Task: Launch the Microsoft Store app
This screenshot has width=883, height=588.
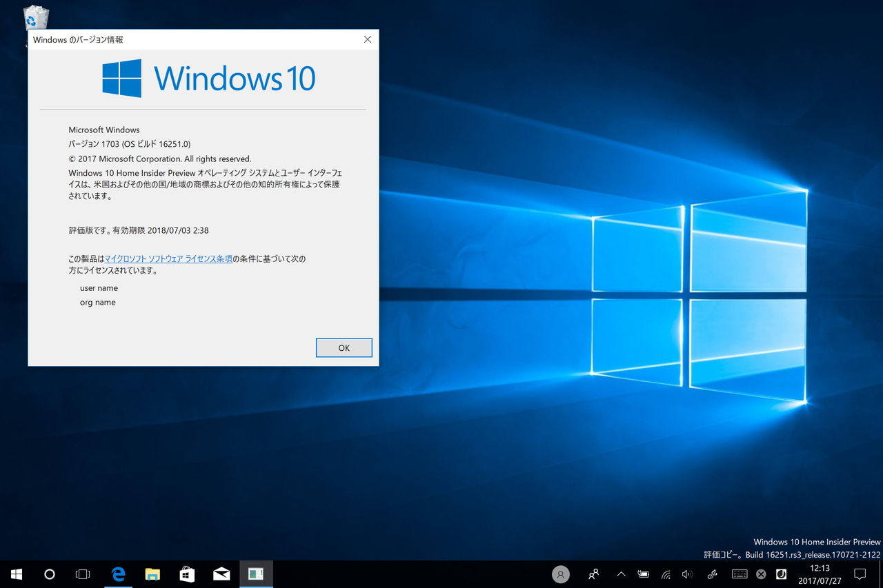Action: 187,574
